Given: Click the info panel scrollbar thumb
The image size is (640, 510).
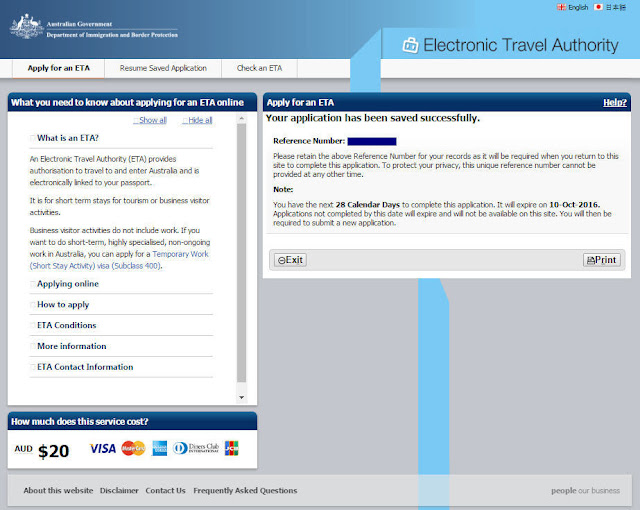Looking at the screenshot, I should [242, 253].
